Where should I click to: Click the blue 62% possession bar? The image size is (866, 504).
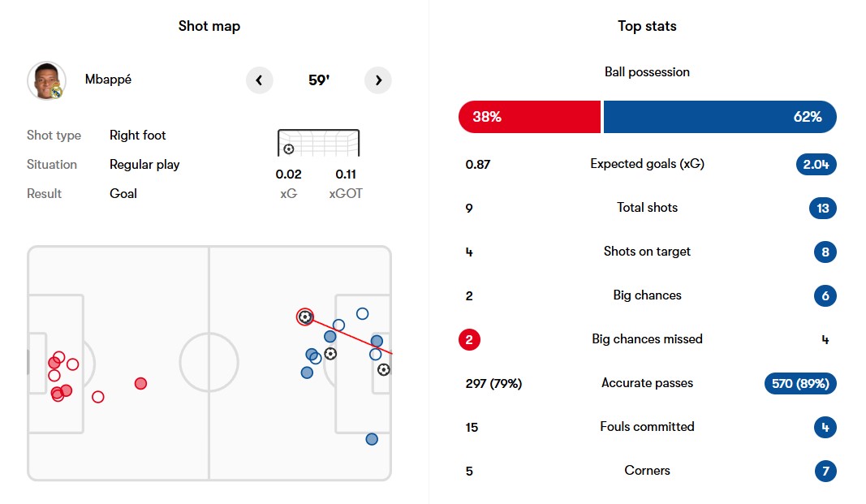(x=719, y=117)
